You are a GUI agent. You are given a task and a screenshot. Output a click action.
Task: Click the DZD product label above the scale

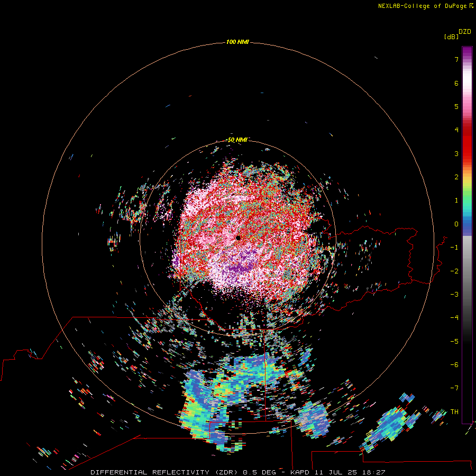(465, 32)
